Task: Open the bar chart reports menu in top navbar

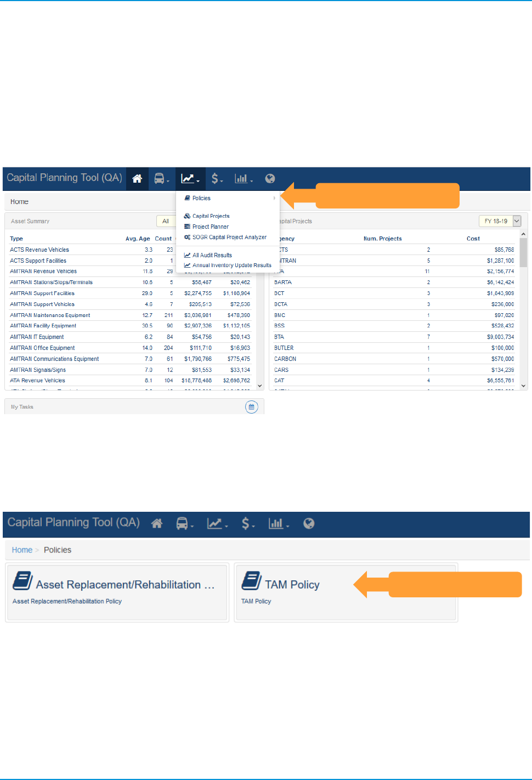Action: 244,179
